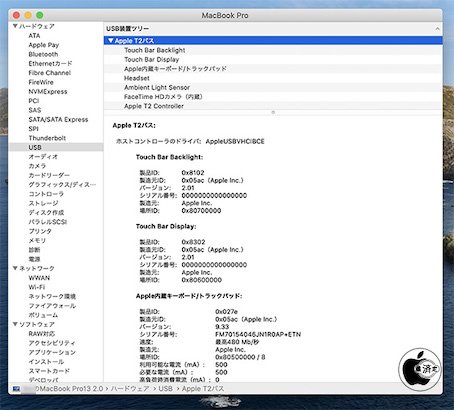This screenshot has width=454, height=410.
Task: Select アプリケーション under software section
Action: click(x=52, y=352)
